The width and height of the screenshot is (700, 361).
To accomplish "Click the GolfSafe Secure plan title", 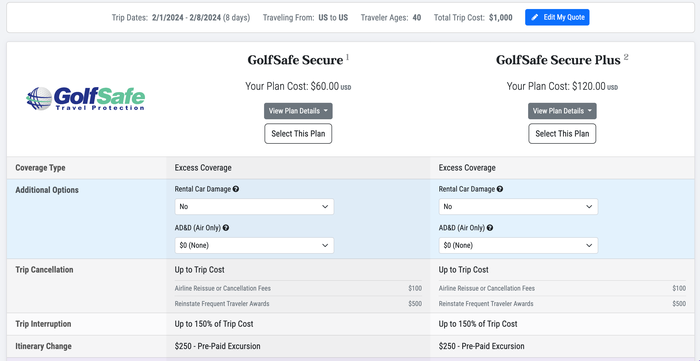I will [x=295, y=60].
